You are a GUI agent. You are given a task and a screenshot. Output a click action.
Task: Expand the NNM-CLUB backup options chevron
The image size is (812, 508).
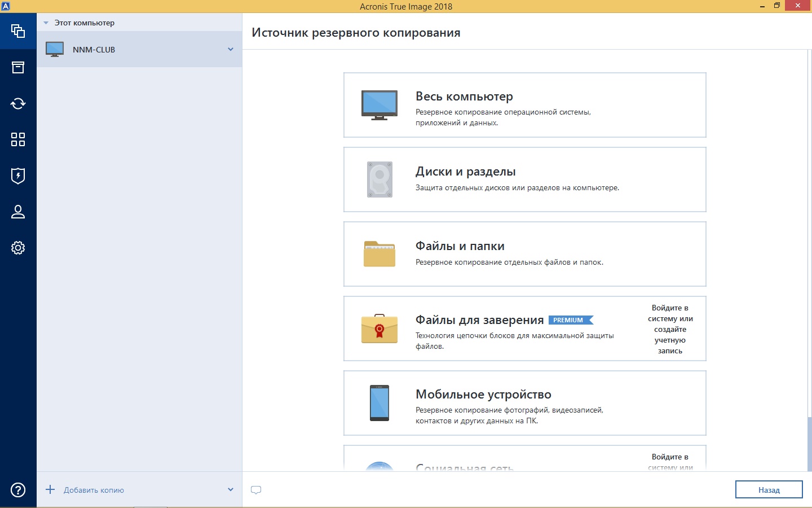click(231, 49)
